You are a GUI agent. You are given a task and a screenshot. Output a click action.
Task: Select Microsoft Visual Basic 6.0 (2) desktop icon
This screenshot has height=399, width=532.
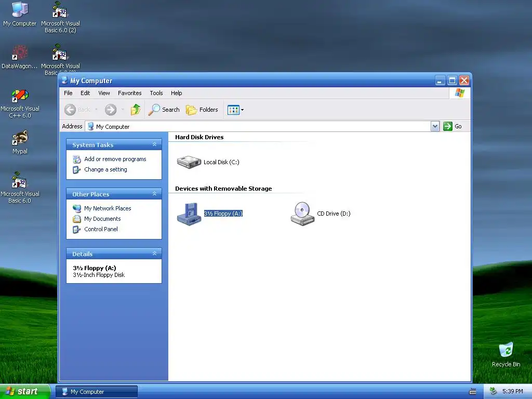(60, 18)
